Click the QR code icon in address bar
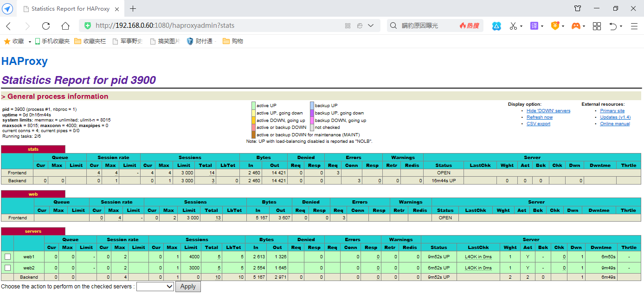 [x=348, y=26]
